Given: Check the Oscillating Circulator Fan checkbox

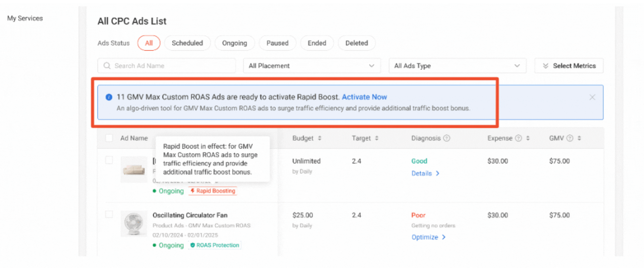Looking at the screenshot, I should coord(109,214).
